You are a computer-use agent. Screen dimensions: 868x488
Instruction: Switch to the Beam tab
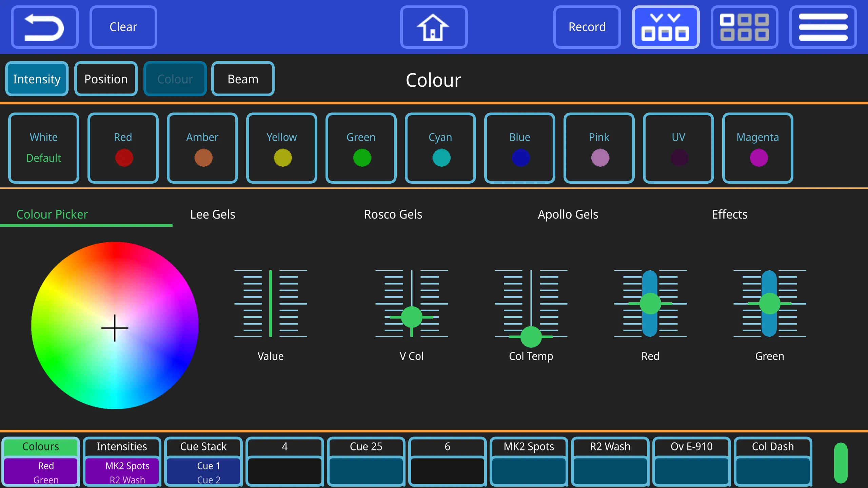[243, 78]
